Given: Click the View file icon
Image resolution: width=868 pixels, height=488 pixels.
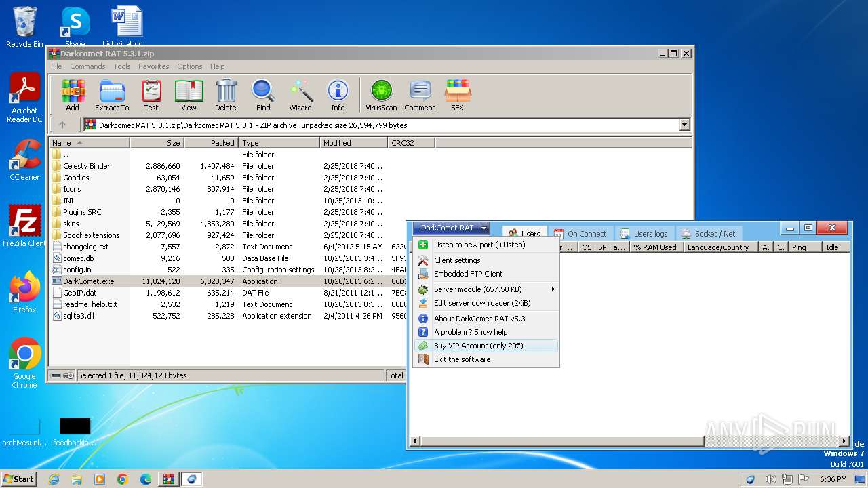Looking at the screenshot, I should [189, 95].
